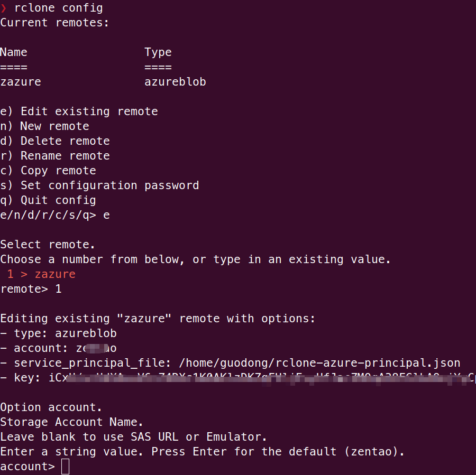The image size is (476, 475).
Task: Click the 'zazure' entry under Name column
Action: point(21,82)
